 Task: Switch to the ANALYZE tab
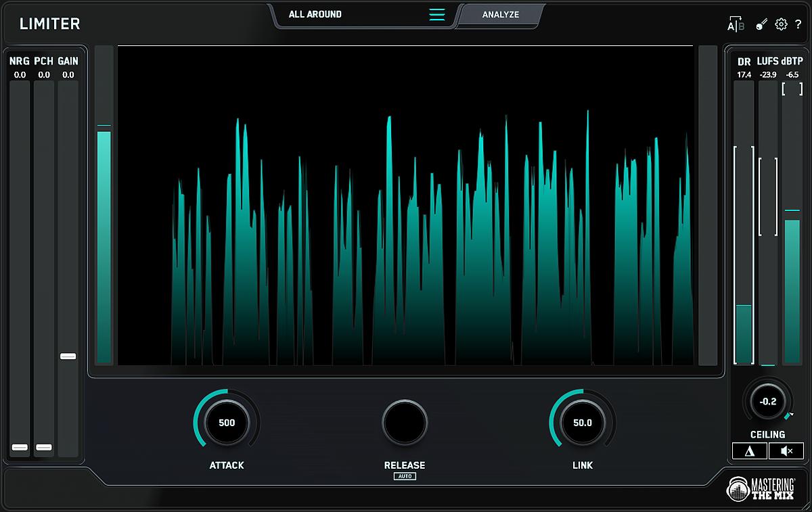pyautogui.click(x=501, y=14)
